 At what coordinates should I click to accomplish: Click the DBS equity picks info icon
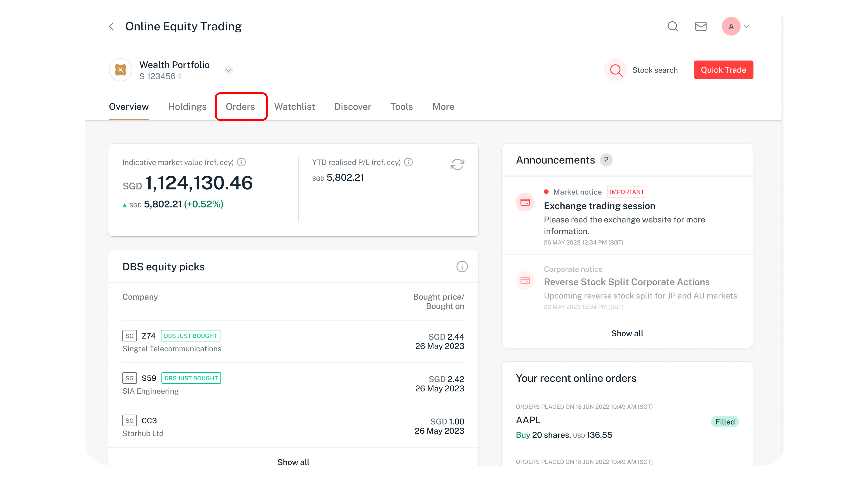pyautogui.click(x=462, y=266)
